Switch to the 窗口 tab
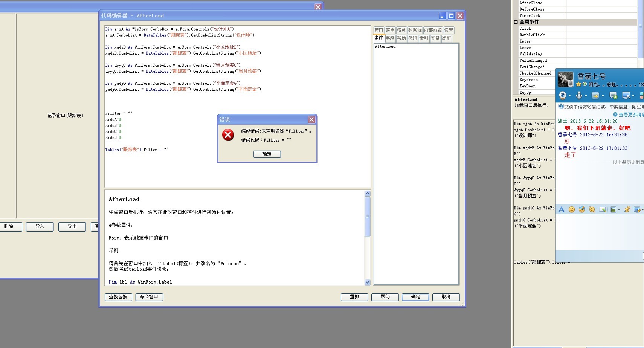 (x=378, y=30)
